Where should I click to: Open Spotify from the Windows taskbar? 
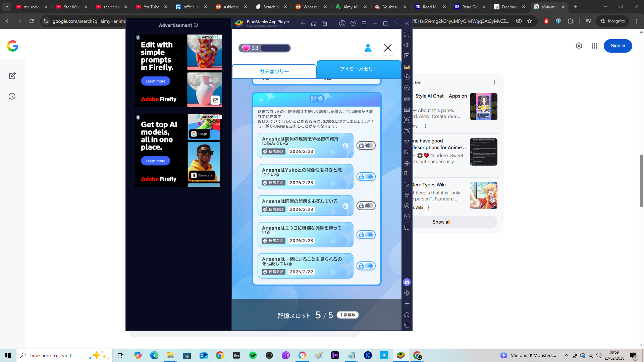pos(253,355)
